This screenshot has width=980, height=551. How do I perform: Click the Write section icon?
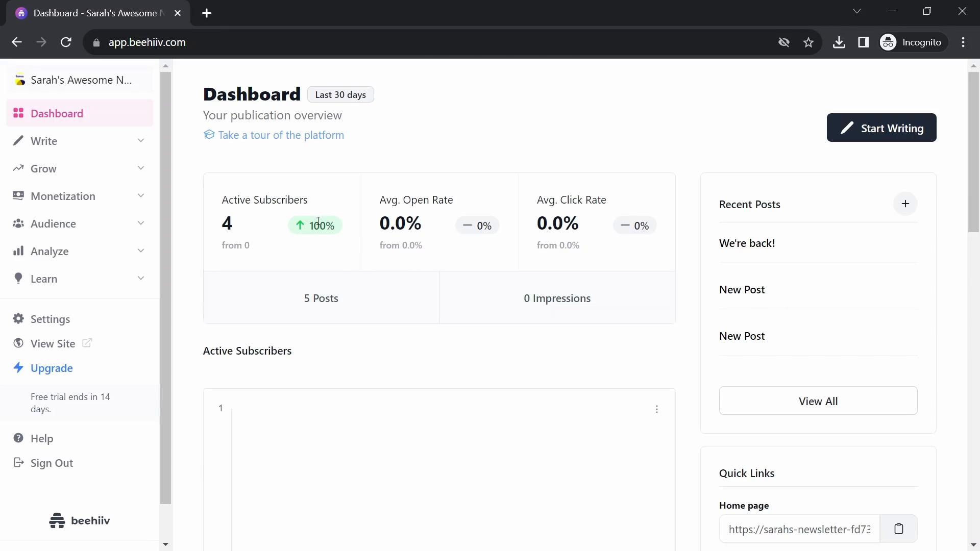click(19, 141)
